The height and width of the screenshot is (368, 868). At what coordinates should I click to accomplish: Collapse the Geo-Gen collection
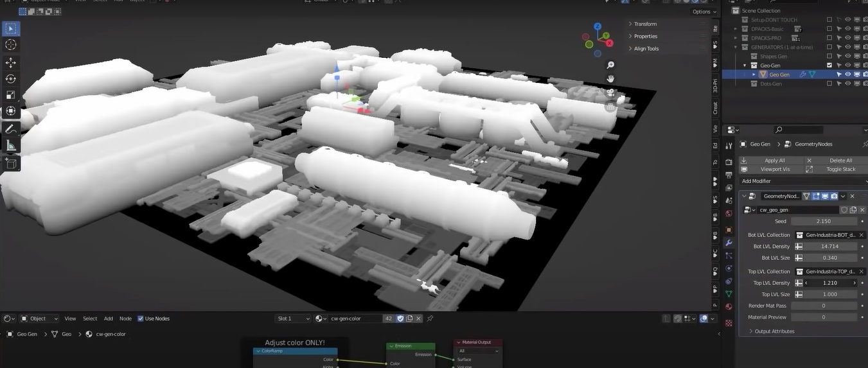(x=745, y=65)
